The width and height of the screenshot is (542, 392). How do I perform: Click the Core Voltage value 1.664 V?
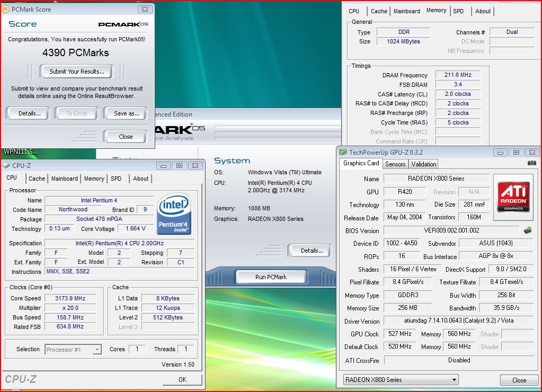(136, 228)
